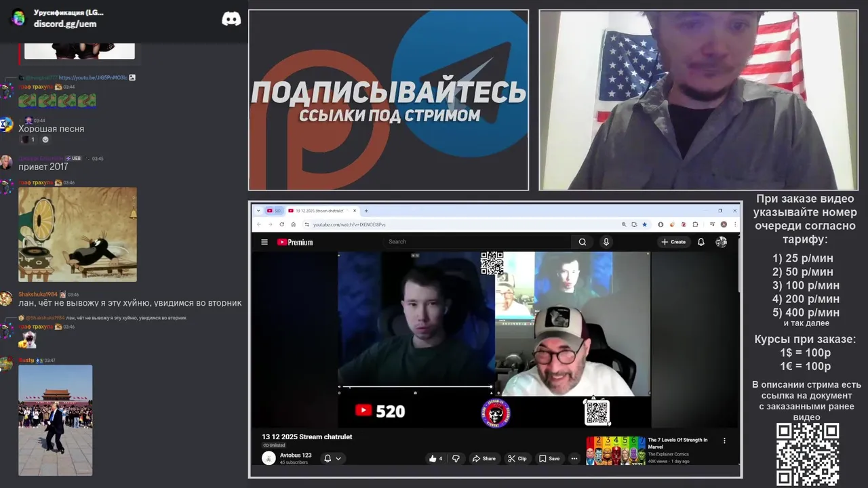
Task: Click the message 'привет 2017'
Action: tap(43, 167)
